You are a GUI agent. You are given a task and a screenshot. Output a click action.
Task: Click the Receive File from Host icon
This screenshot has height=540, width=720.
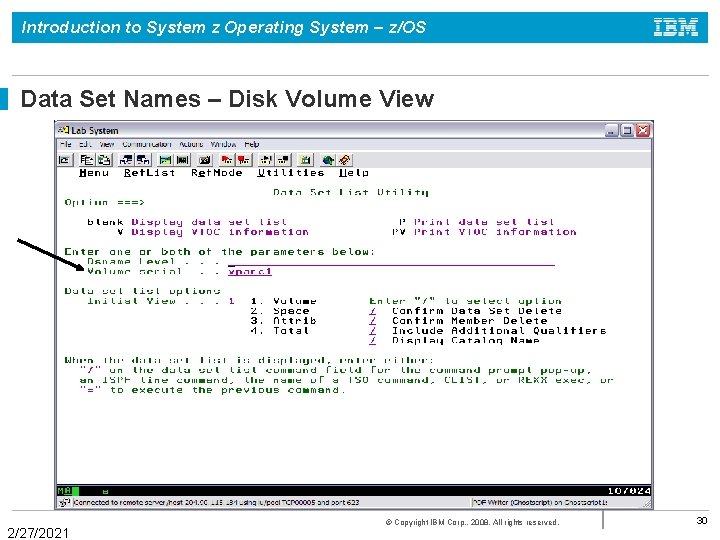pos(143,160)
